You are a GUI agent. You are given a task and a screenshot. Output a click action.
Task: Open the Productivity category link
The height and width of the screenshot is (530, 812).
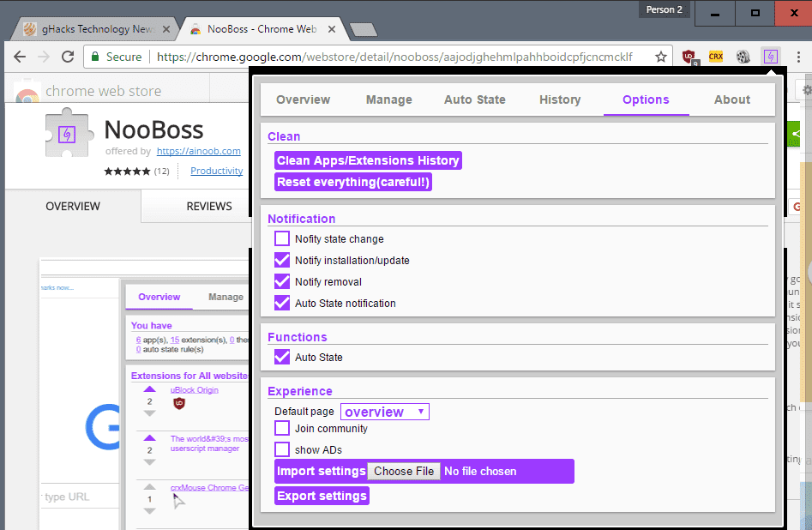tap(216, 171)
